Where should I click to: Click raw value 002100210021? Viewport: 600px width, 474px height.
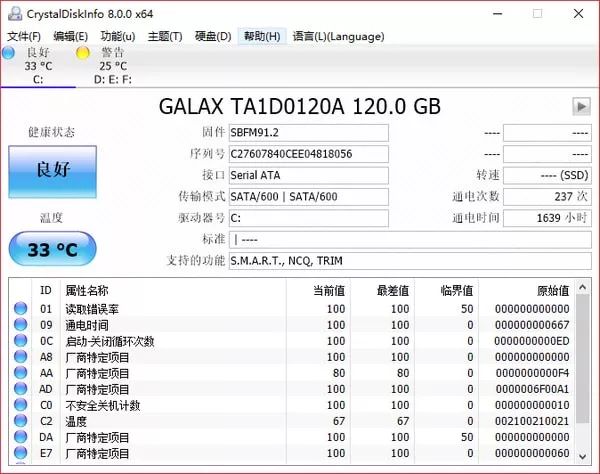(x=532, y=421)
